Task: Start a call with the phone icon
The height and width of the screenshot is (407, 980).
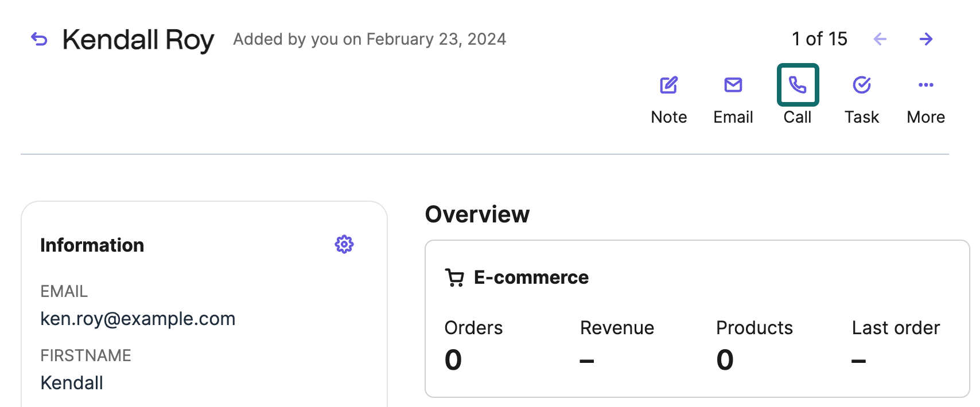Action: click(798, 85)
